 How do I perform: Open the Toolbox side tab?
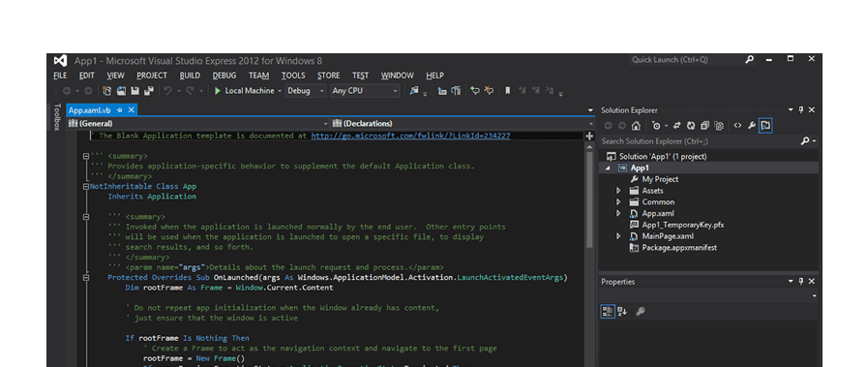[56, 116]
